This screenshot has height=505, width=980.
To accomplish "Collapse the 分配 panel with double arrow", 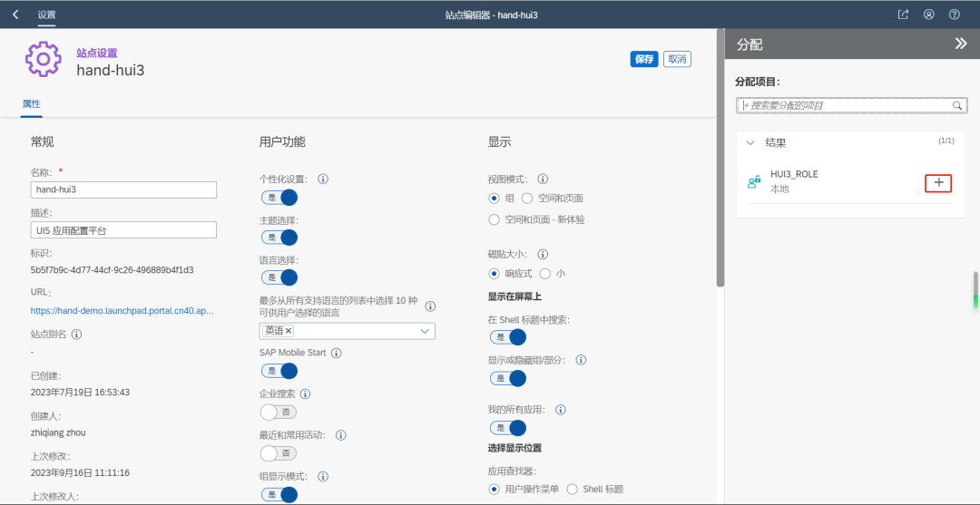I will (961, 44).
